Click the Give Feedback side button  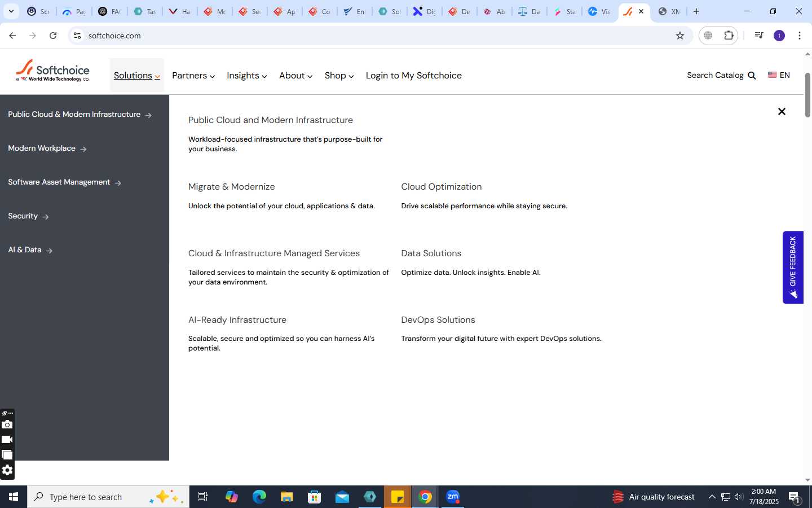793,268
